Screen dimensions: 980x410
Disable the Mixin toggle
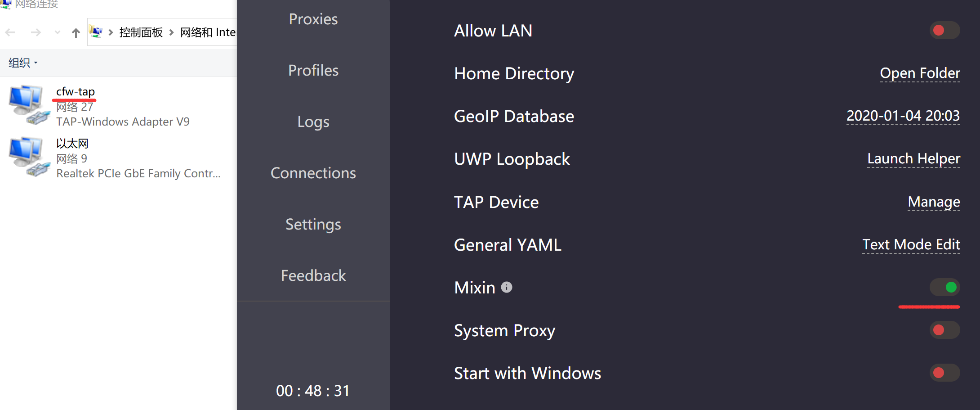coord(944,287)
